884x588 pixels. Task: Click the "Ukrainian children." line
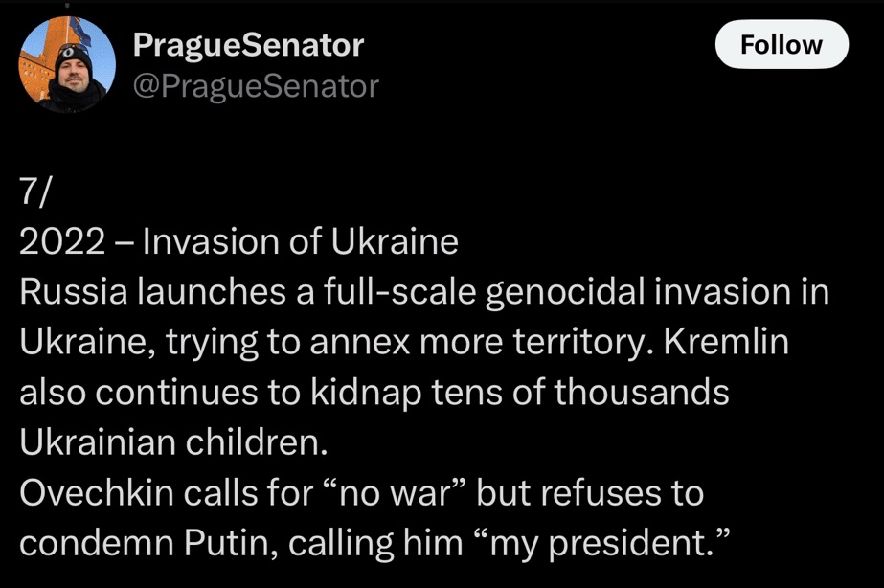(172, 442)
